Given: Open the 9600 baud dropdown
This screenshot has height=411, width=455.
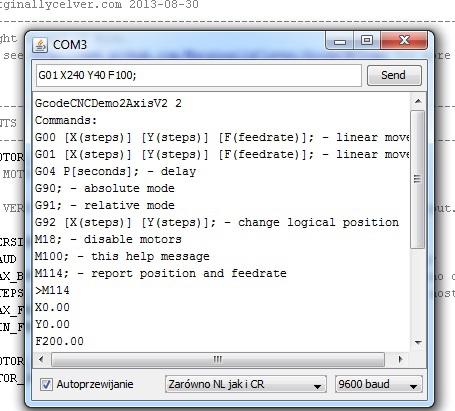Looking at the screenshot, I should (379, 384).
